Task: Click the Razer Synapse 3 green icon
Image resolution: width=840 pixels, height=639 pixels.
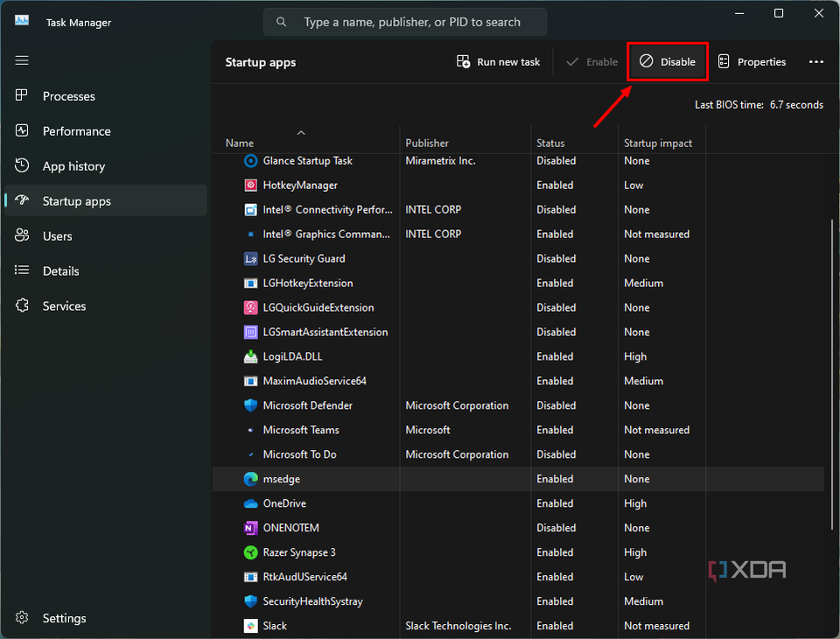Action: [251, 552]
